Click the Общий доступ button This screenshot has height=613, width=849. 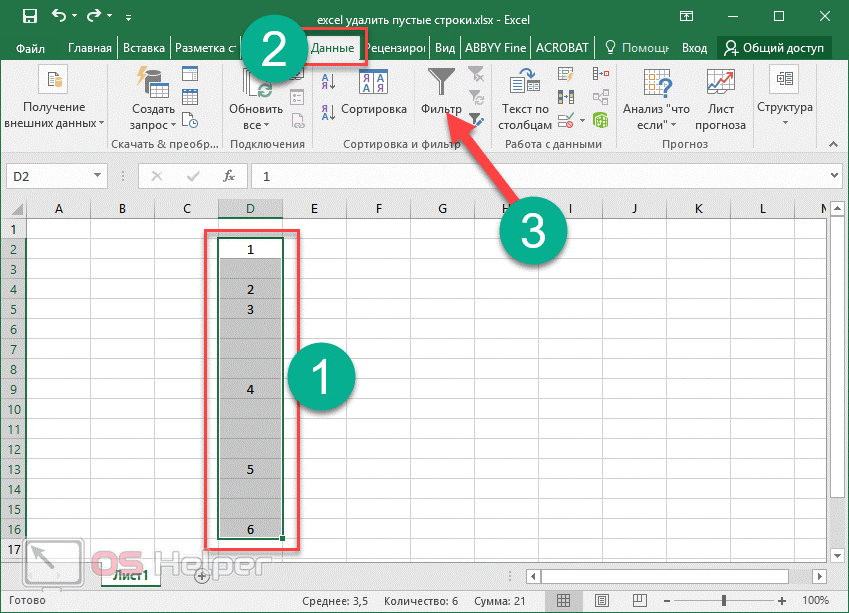tap(774, 48)
